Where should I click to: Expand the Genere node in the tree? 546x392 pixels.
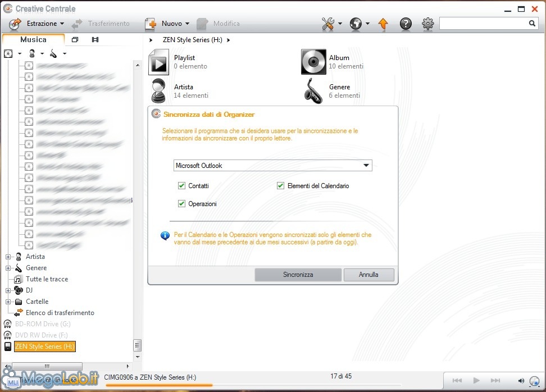8,268
